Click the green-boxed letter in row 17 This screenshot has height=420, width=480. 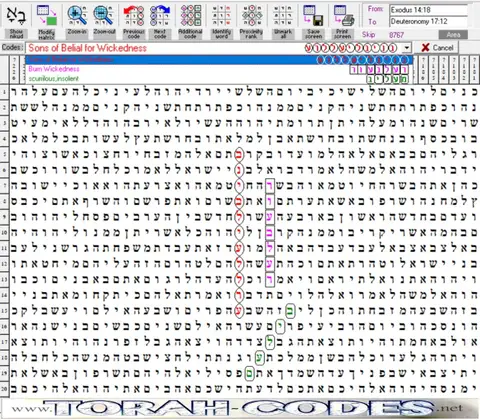click(x=270, y=342)
